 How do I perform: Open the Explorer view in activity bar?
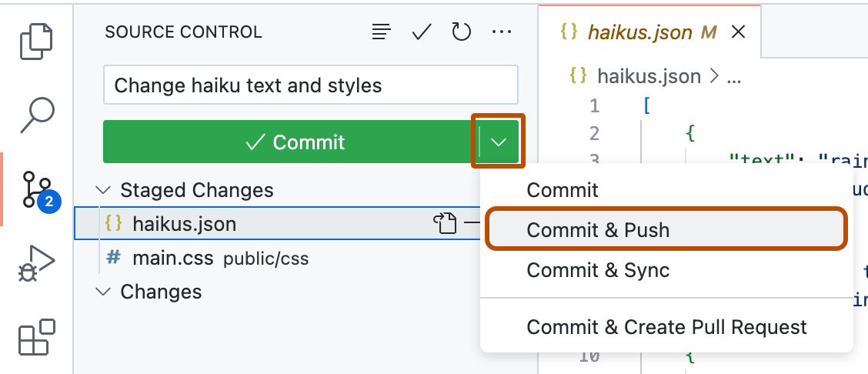pyautogui.click(x=36, y=41)
